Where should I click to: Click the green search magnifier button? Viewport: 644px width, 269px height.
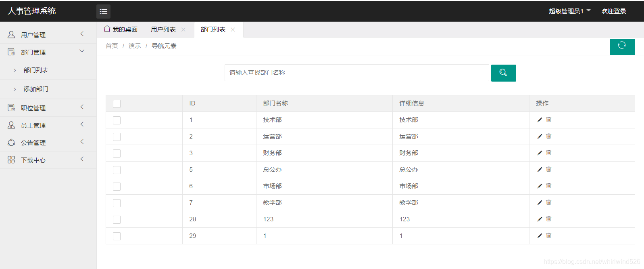coord(503,73)
